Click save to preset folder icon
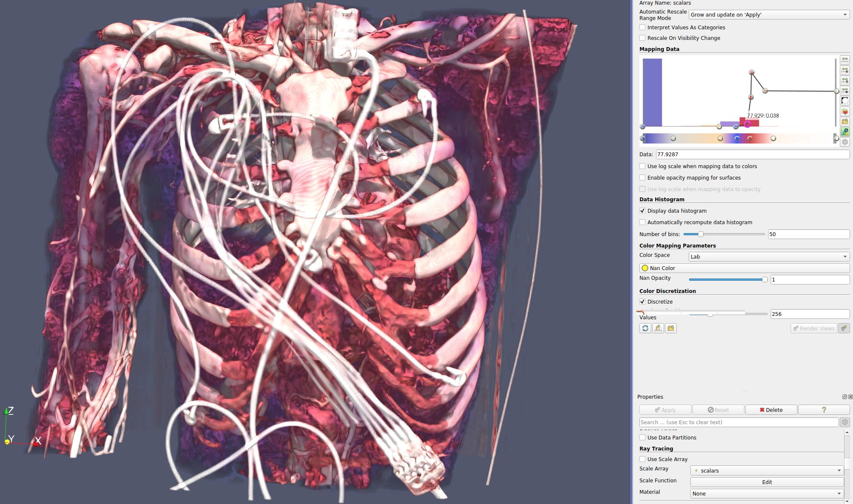 point(845,121)
